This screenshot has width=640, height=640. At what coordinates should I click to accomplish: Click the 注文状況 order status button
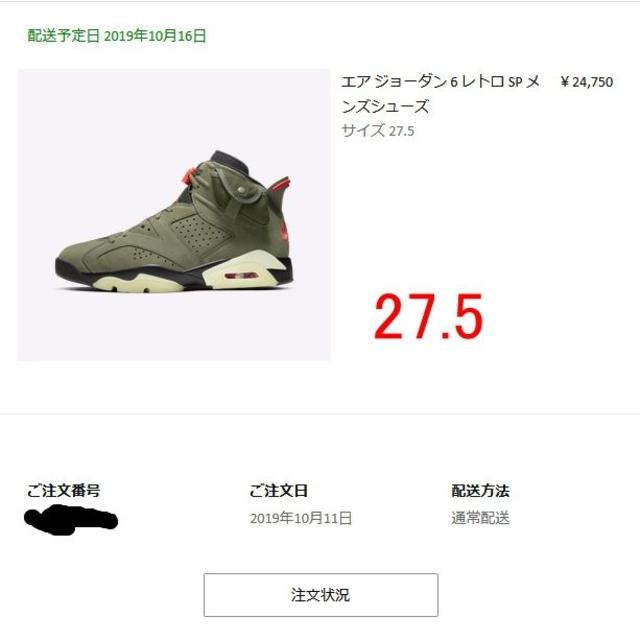pyautogui.click(x=321, y=595)
